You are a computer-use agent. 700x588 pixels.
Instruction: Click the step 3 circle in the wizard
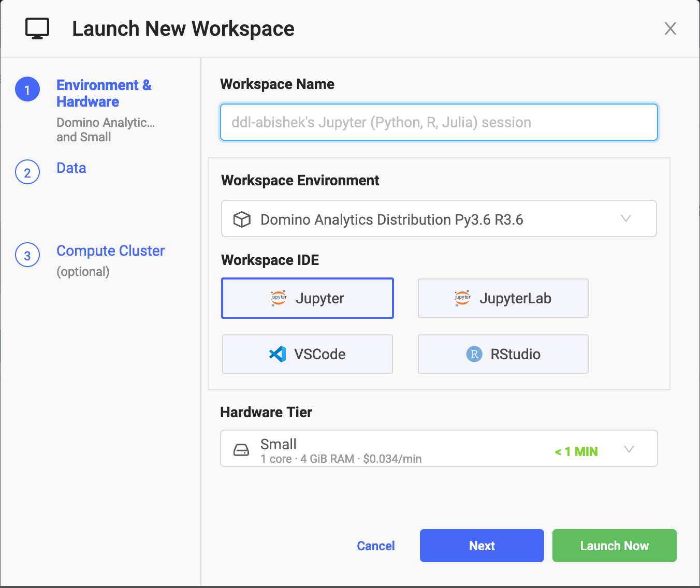[x=27, y=255]
